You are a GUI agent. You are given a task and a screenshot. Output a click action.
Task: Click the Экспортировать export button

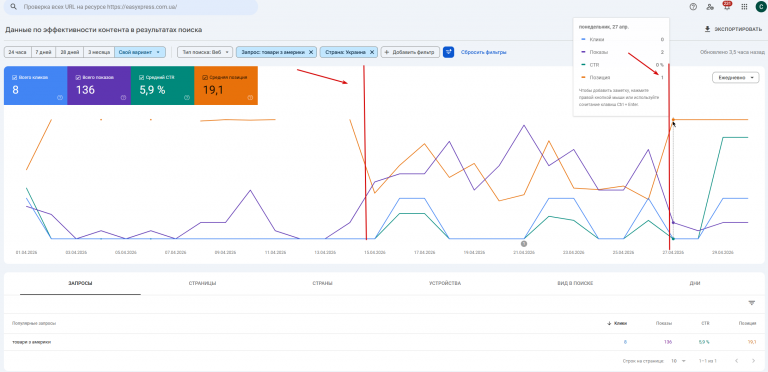(x=733, y=29)
